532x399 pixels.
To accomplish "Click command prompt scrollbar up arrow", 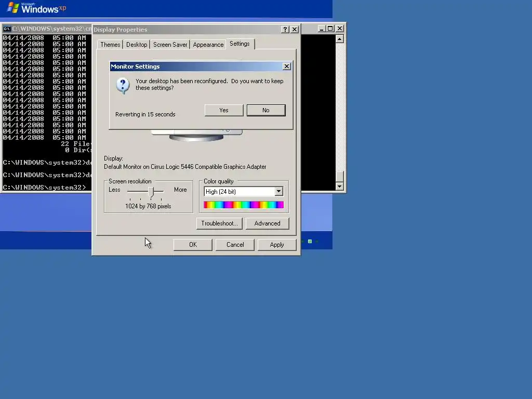I will coord(340,39).
